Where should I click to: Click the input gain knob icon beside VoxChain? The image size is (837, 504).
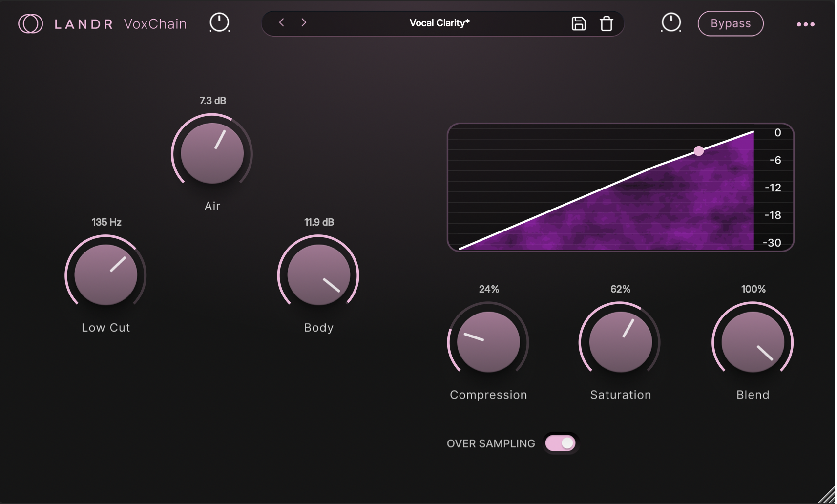pyautogui.click(x=219, y=23)
